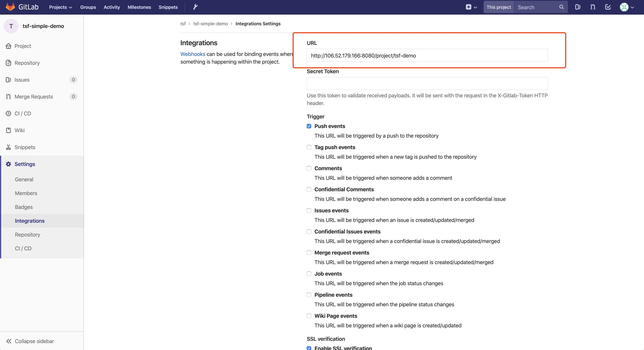Click the Webhooks link
Viewport: 644px width, 350px height.
click(x=193, y=54)
